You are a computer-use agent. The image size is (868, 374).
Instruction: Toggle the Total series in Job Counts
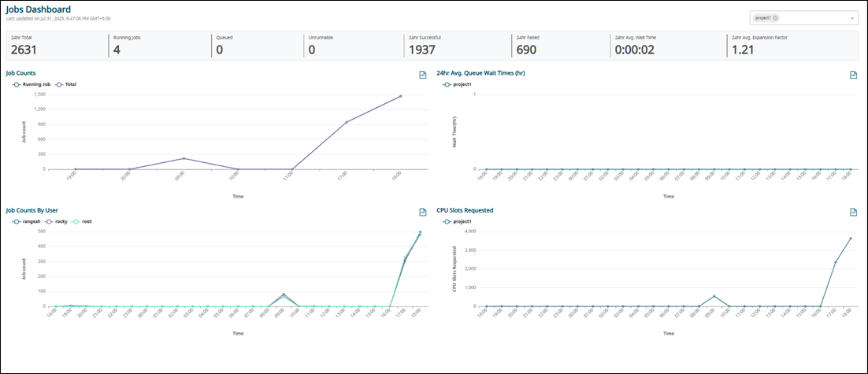pyautogui.click(x=66, y=83)
